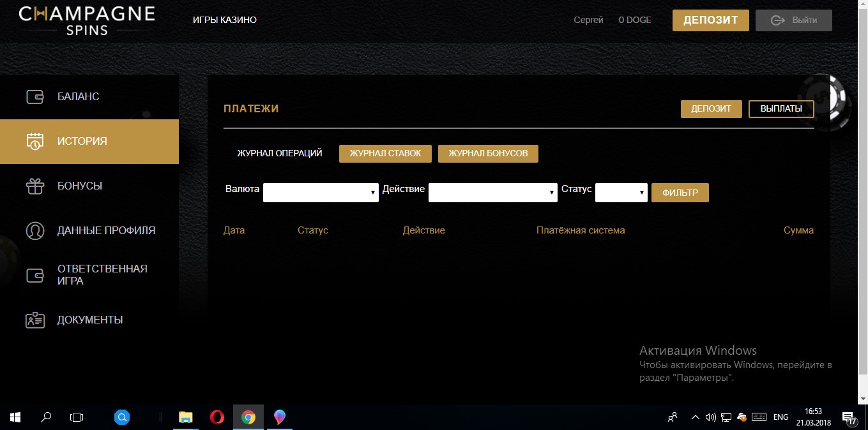
Task: Open People icon in system tray
Action: [x=673, y=417]
